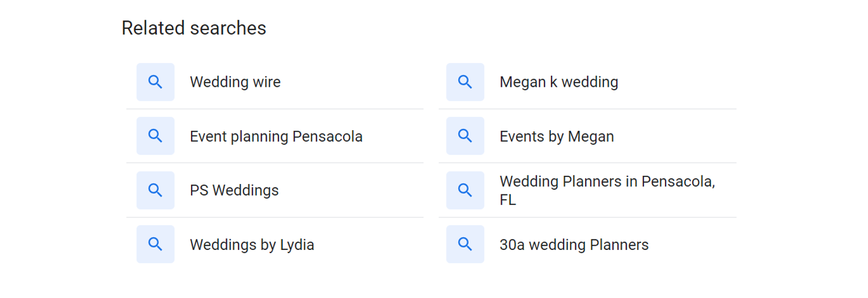
Task: Click search icon beside Wedding wire
Action: 155,82
